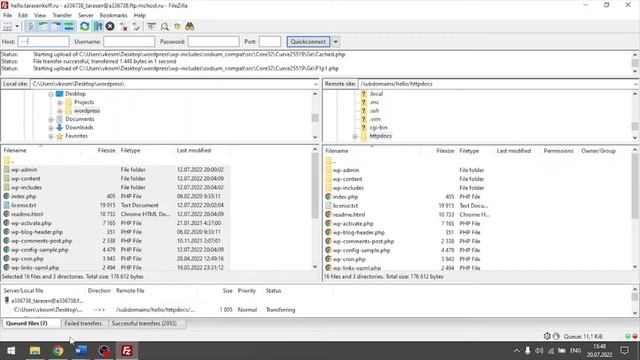The image size is (640, 360).
Task: Select the remote cgi-bin folder
Action: pos(378,127)
